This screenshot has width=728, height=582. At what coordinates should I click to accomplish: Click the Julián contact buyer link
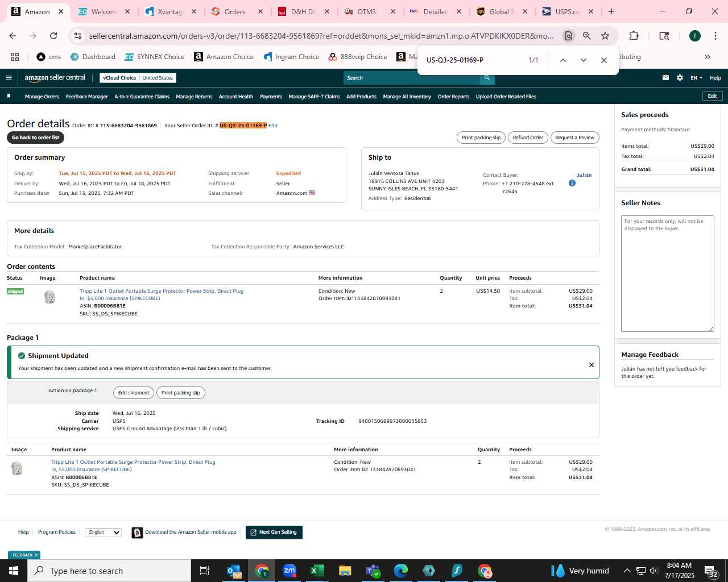584,175
